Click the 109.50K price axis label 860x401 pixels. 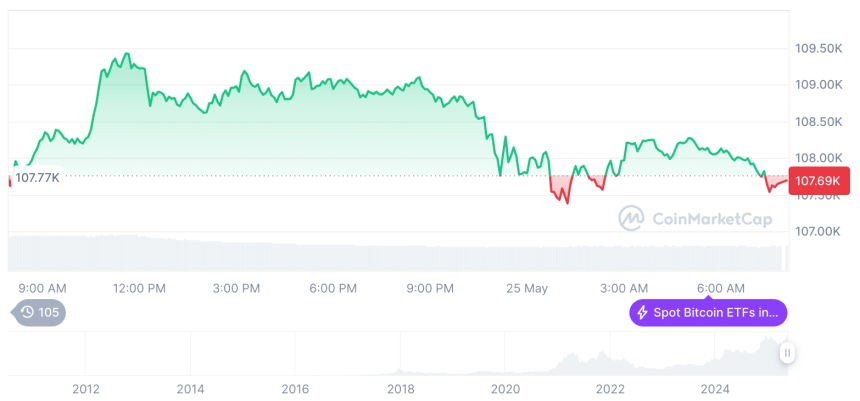point(816,48)
